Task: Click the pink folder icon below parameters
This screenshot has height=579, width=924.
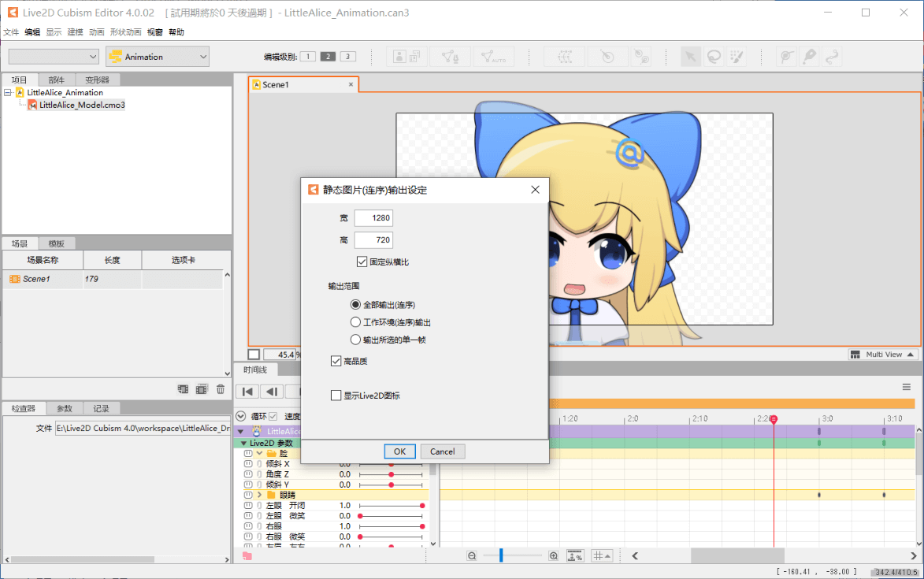Action: (x=247, y=556)
